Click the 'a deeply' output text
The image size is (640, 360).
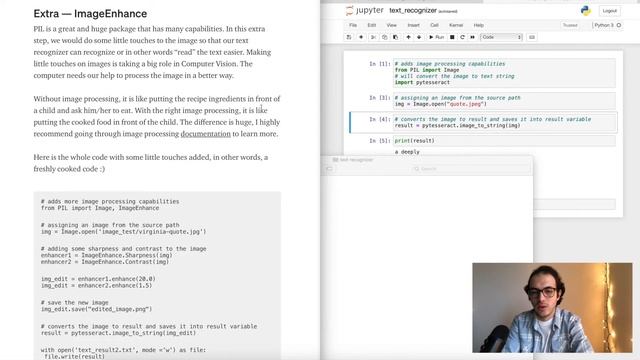click(x=407, y=152)
